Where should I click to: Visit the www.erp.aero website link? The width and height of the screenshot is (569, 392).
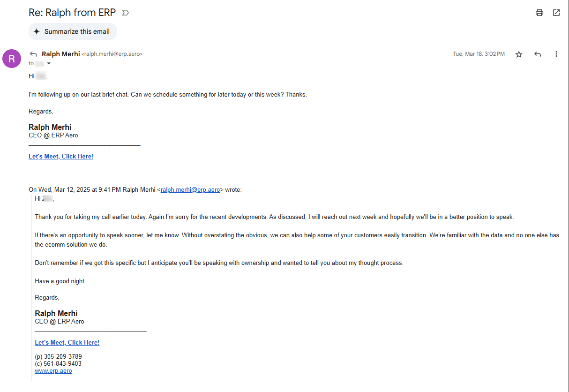tap(53, 371)
